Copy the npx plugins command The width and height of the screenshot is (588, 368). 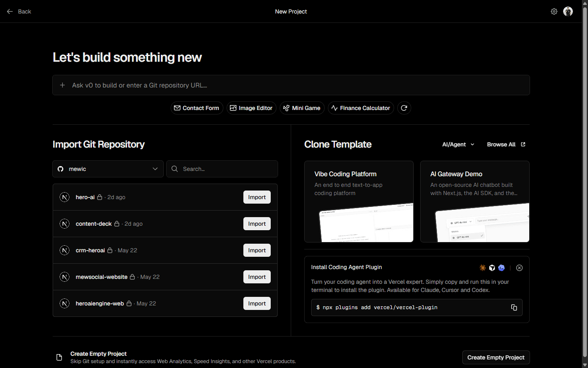pyautogui.click(x=514, y=307)
